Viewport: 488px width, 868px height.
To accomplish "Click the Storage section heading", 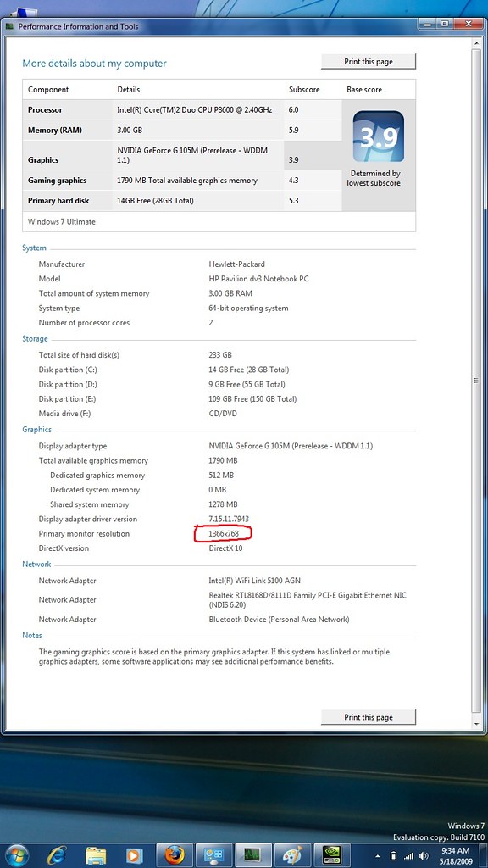I will (x=35, y=339).
